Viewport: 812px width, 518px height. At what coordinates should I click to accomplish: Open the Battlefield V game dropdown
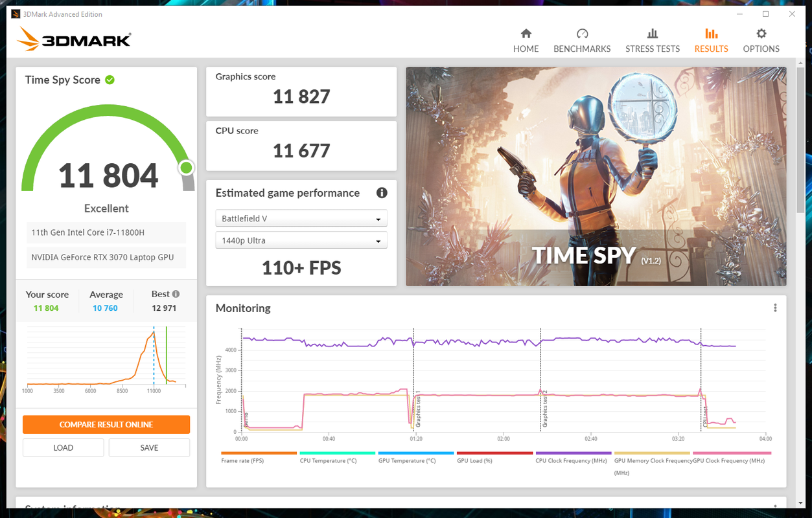click(301, 218)
